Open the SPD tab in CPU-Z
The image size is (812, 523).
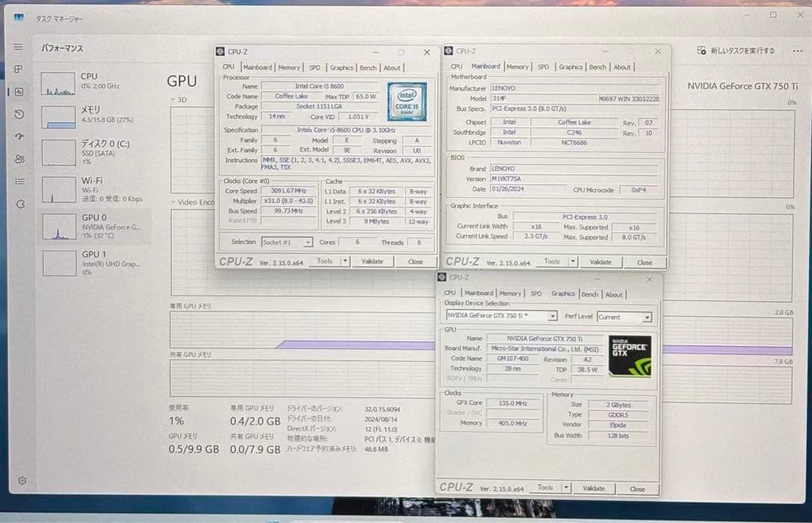point(315,67)
